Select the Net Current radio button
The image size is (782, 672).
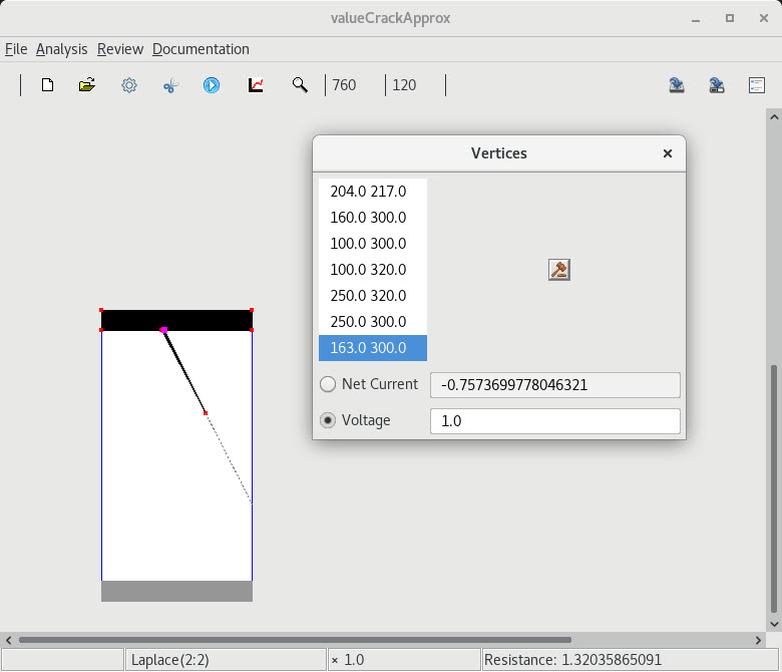328,384
